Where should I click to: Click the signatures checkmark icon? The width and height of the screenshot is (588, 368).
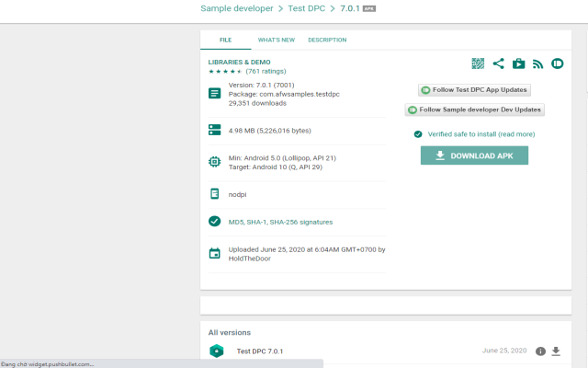(x=214, y=221)
